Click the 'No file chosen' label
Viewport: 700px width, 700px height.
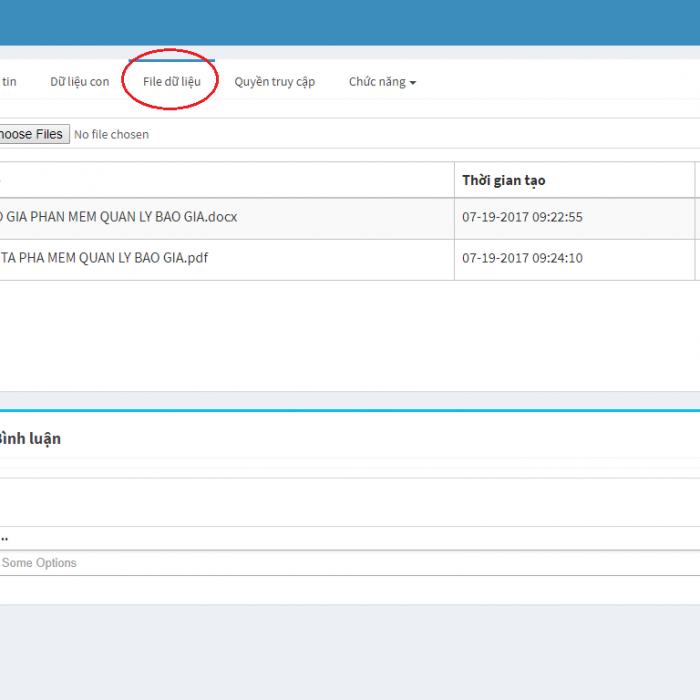(x=111, y=135)
